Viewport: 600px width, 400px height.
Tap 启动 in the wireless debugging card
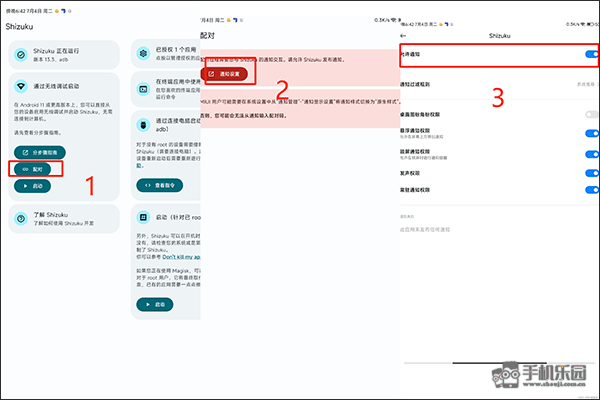pos(33,186)
